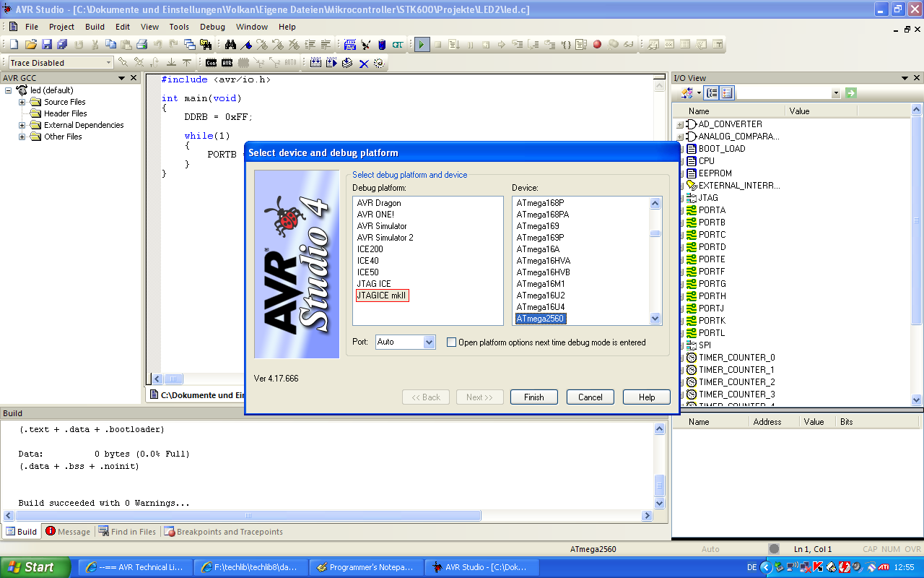The width and height of the screenshot is (924, 578).
Task: Open the Project menu
Action: tap(61, 27)
